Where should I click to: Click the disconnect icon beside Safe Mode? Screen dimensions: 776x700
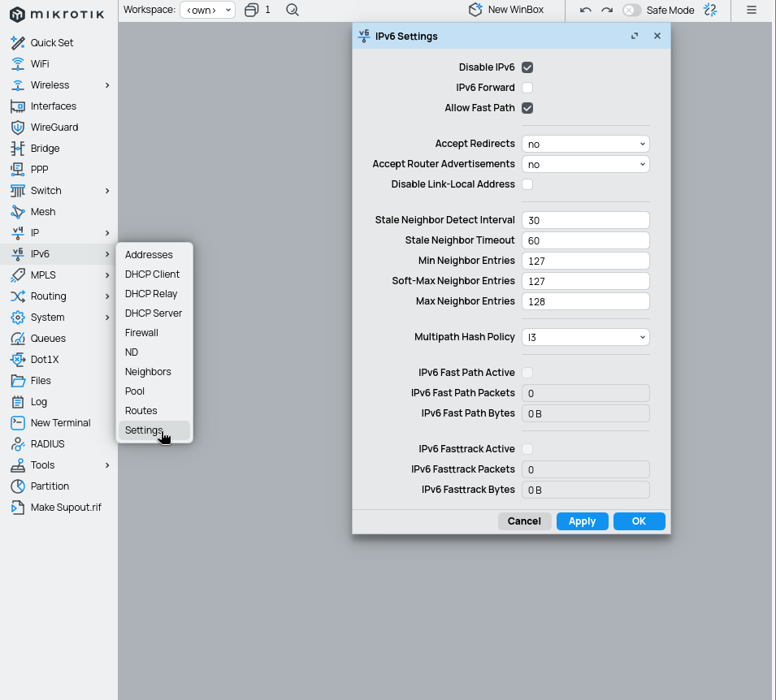[711, 10]
